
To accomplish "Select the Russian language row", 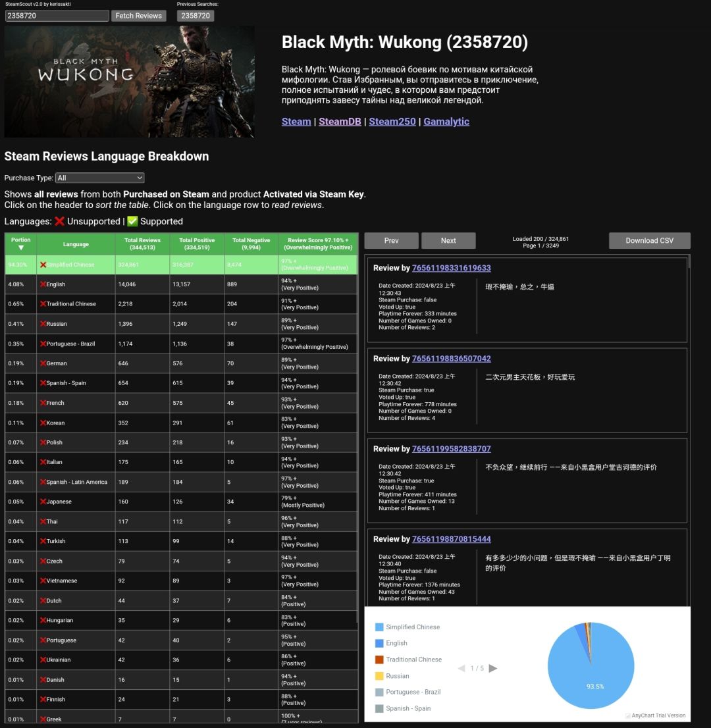I will click(x=181, y=324).
